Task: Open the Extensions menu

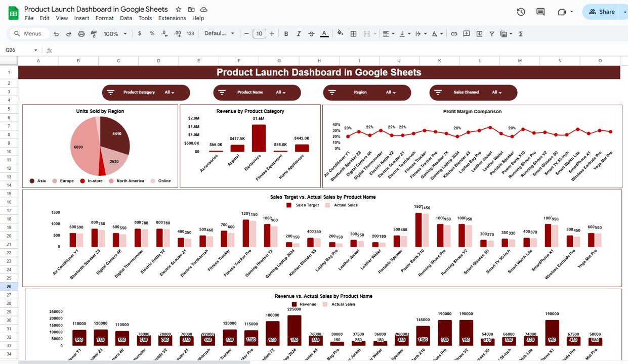Action: point(172,18)
